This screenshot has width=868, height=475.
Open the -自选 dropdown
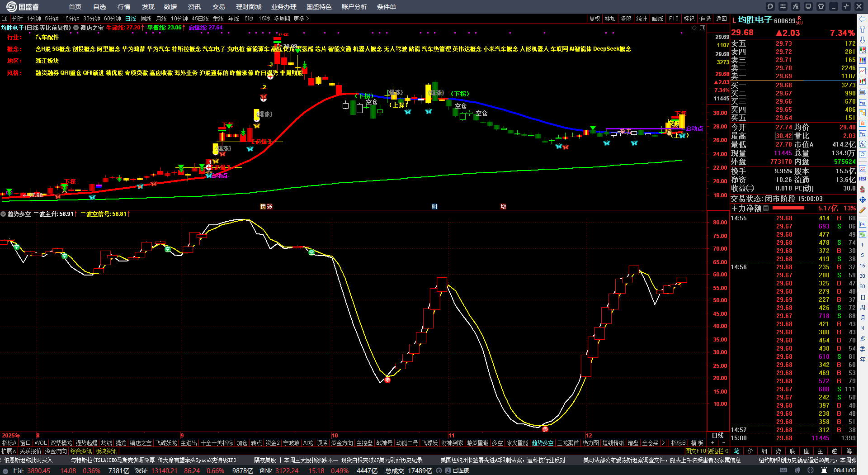(705, 19)
